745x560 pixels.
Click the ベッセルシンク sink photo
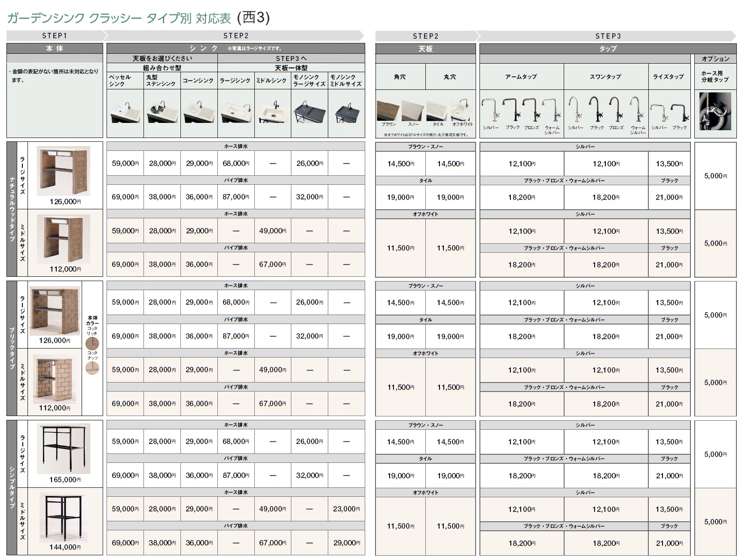click(125, 112)
